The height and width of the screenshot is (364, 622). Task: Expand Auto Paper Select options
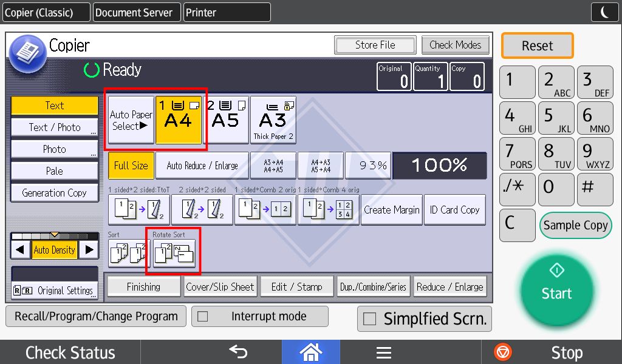131,120
